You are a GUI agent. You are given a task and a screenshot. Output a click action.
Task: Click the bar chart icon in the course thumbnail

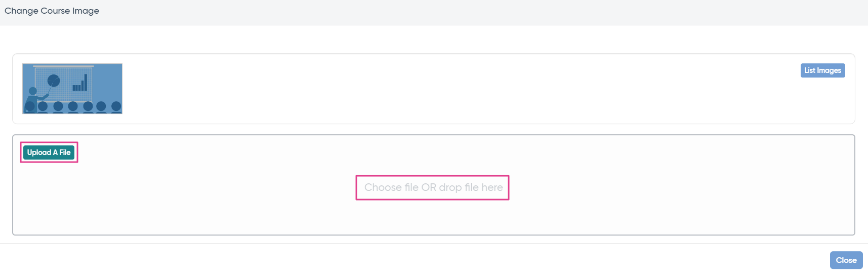80,84
